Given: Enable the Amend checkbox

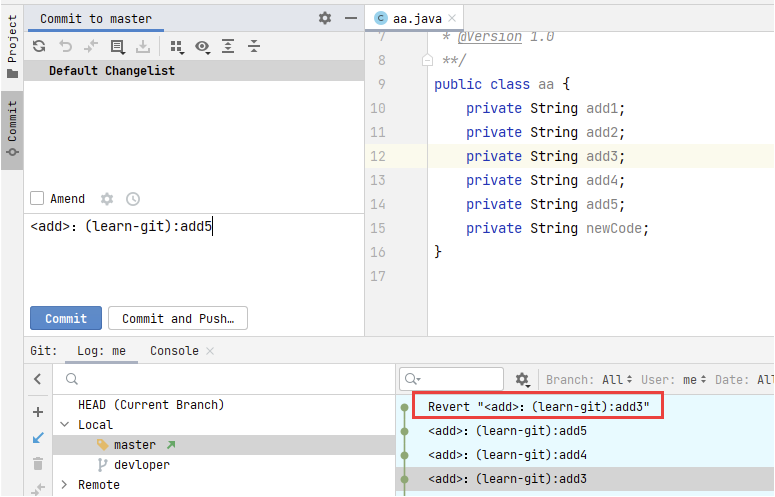Looking at the screenshot, I should pyautogui.click(x=37, y=199).
